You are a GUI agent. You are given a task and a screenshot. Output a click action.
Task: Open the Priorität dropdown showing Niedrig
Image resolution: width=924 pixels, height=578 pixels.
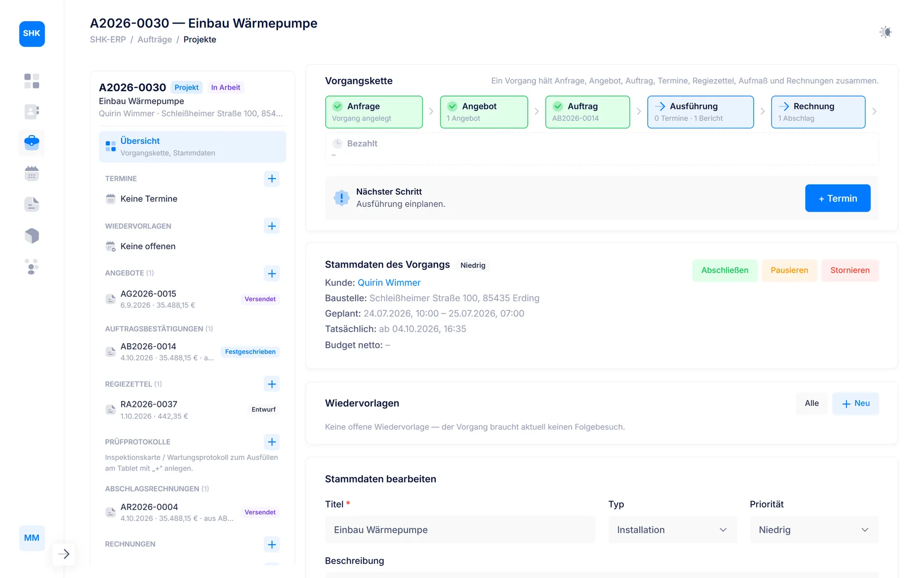[814, 530]
